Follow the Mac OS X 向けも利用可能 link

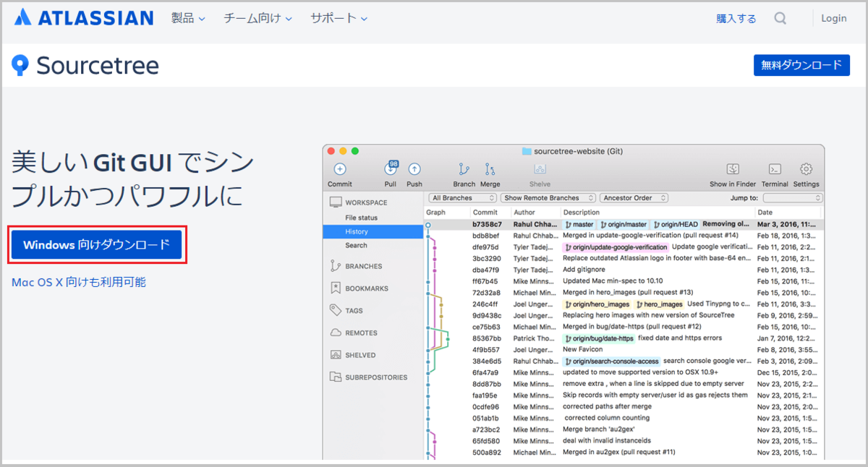tap(79, 283)
